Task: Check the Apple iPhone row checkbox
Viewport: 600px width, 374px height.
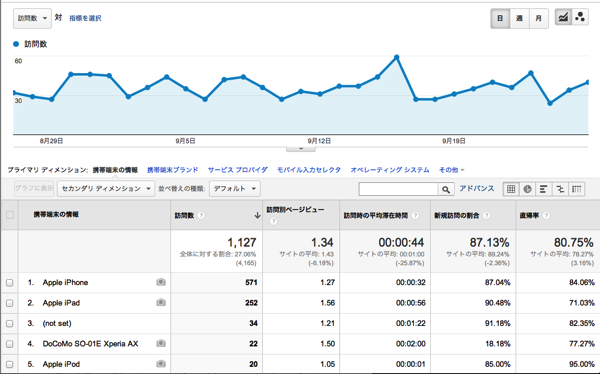Action: coord(10,283)
